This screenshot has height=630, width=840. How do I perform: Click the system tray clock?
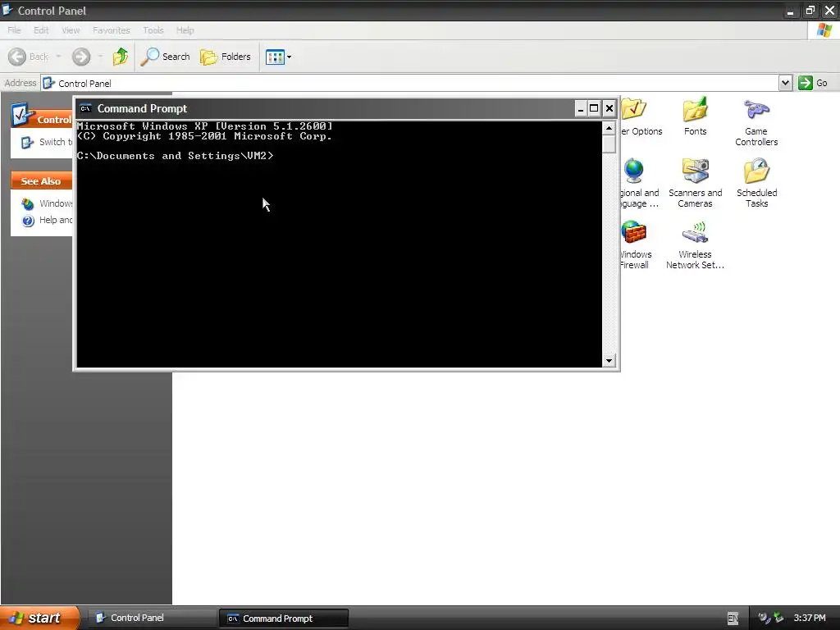(810, 619)
